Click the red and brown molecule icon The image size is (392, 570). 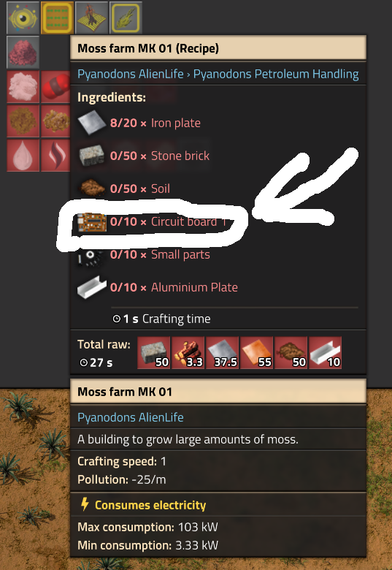(55, 86)
